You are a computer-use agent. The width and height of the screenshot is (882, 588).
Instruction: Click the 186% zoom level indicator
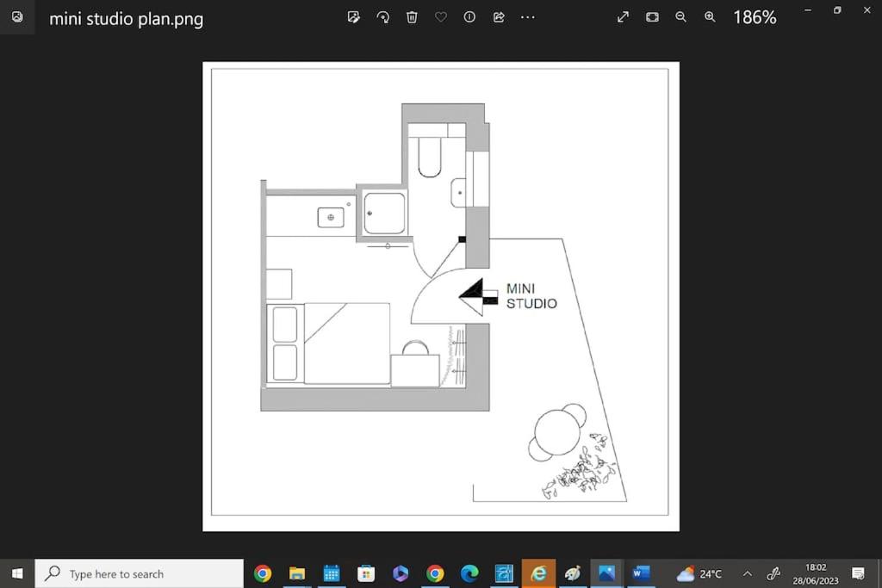click(755, 17)
